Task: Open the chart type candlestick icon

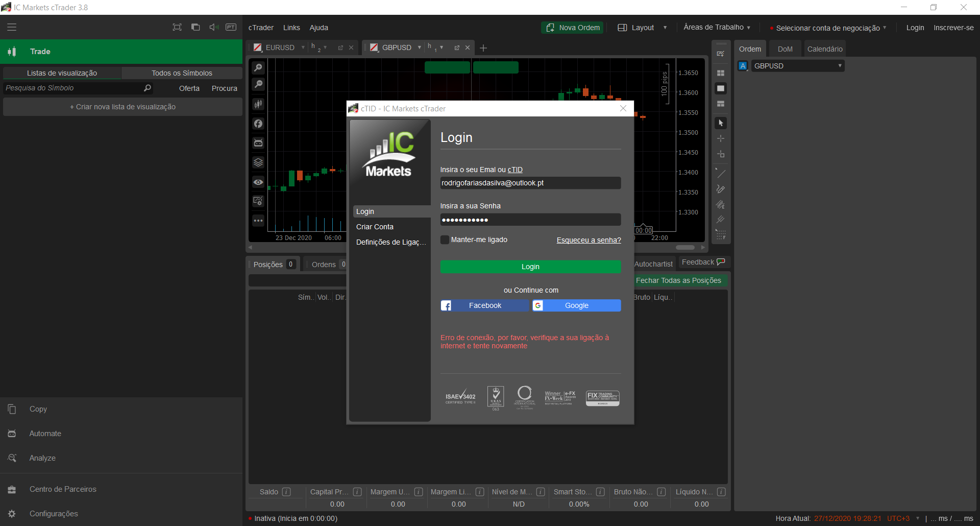Action: (x=259, y=104)
